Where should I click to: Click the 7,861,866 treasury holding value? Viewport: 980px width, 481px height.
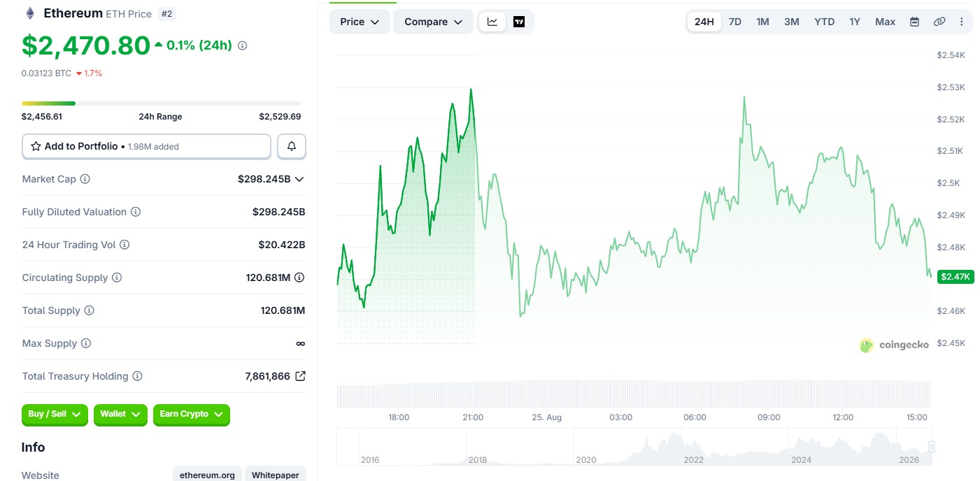[x=267, y=376]
